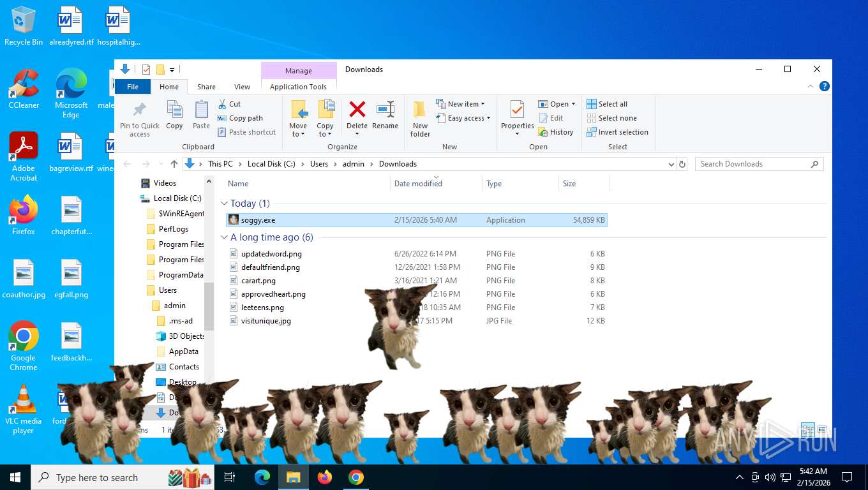
Task: Open Explorer Help question mark icon
Action: click(x=825, y=86)
